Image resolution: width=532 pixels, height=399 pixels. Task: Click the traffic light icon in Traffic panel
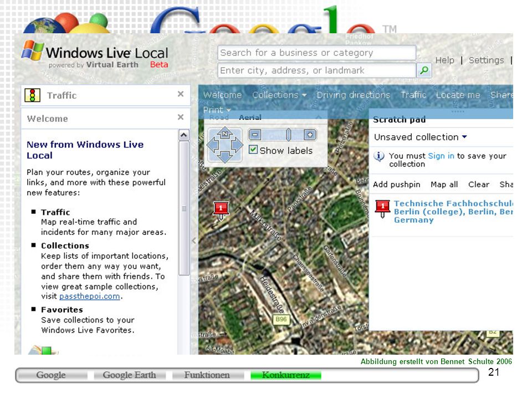pyautogui.click(x=33, y=95)
